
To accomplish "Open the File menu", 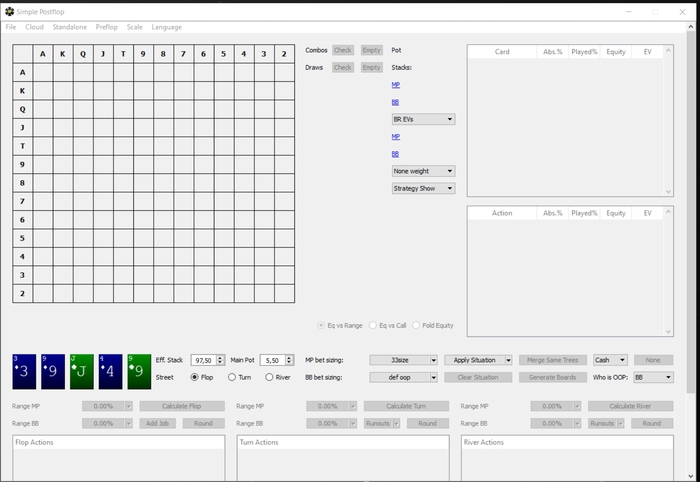I will tap(11, 27).
